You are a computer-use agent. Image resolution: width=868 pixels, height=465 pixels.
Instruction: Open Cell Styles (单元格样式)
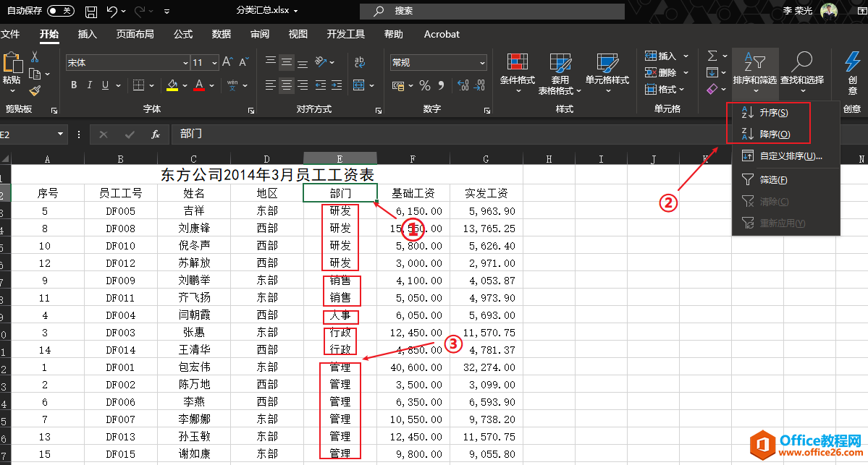tap(607, 73)
